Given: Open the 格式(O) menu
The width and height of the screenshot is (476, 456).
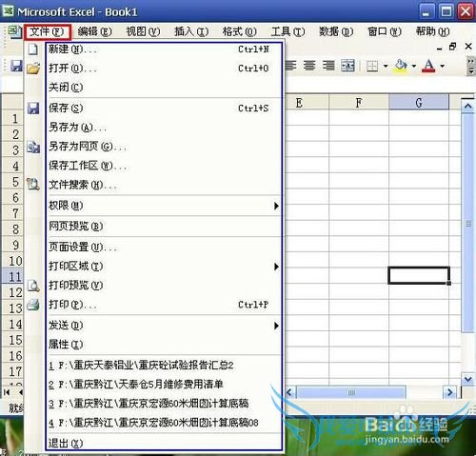Looking at the screenshot, I should 240,31.
